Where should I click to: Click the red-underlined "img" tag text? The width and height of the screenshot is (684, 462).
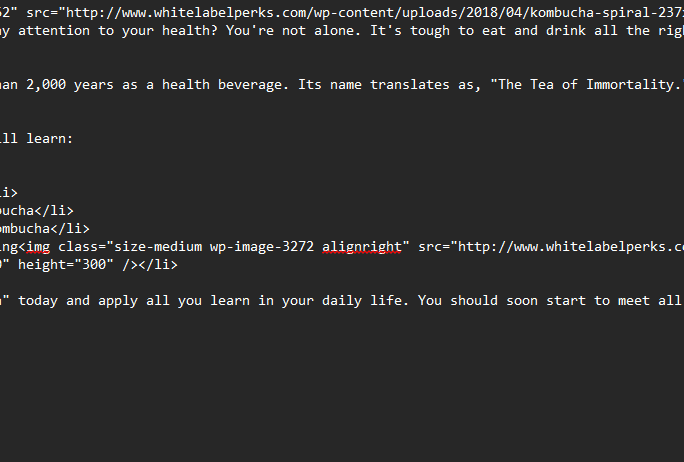[38, 247]
